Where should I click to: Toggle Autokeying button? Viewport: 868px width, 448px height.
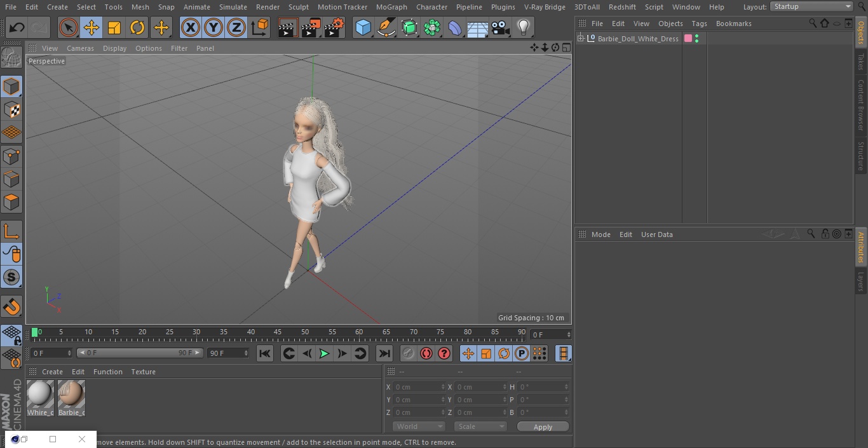pyautogui.click(x=426, y=353)
